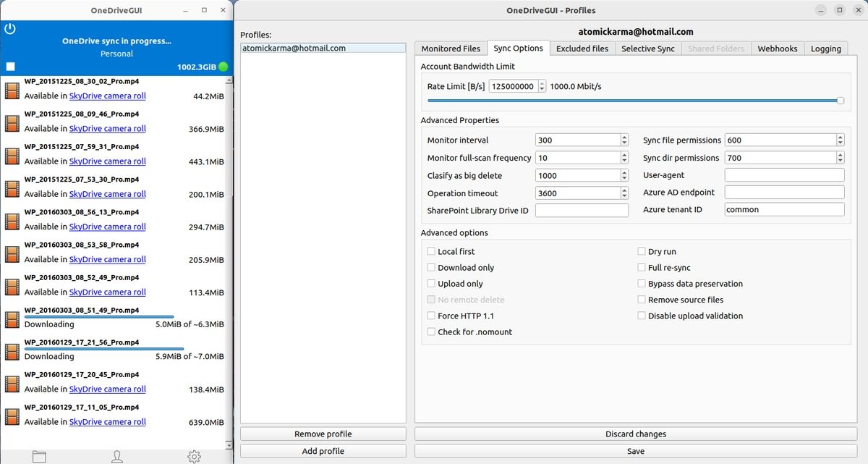
Task: Click film icon for WP_20151225_08_30_02_Pro.mp4
Action: [x=12, y=90]
